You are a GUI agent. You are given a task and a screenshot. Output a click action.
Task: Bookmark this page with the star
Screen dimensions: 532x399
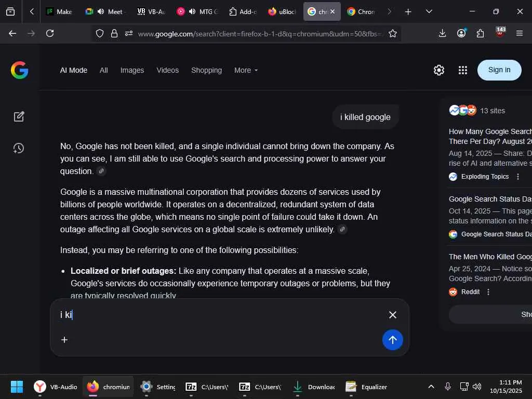point(393,33)
